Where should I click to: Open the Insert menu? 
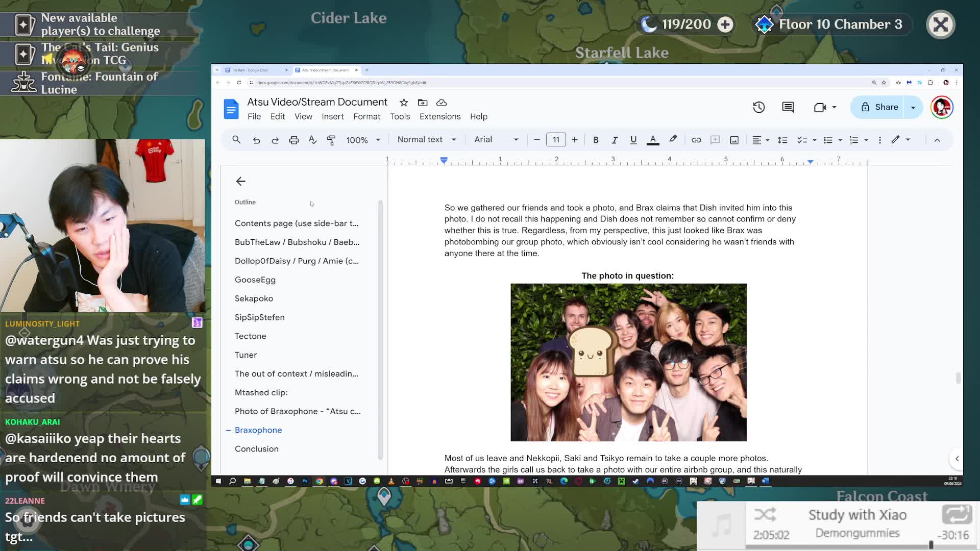[x=333, y=116]
